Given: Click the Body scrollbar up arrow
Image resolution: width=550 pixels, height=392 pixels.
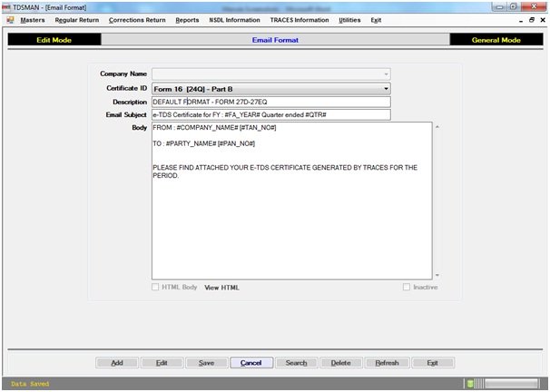Looking at the screenshot, I should (437, 127).
